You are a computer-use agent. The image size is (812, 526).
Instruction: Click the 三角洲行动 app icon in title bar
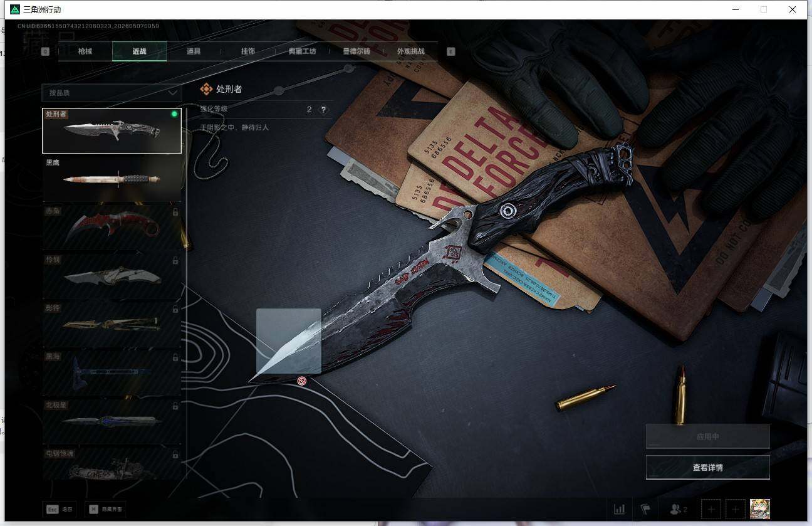tap(14, 9)
